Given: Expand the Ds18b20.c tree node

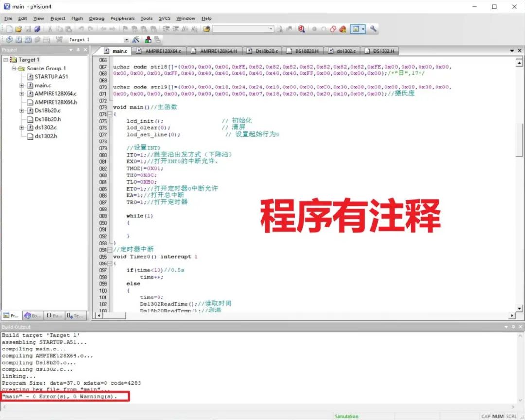Looking at the screenshot, I should pos(22,110).
